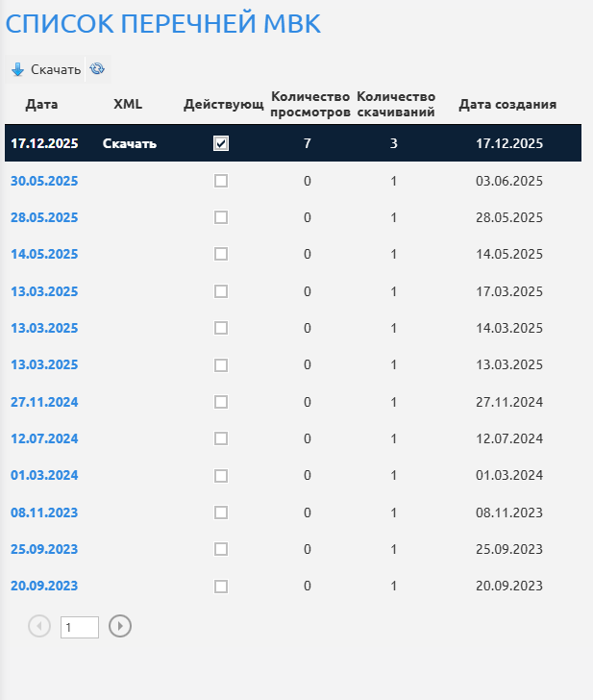Go to the next page arrow

point(120,626)
